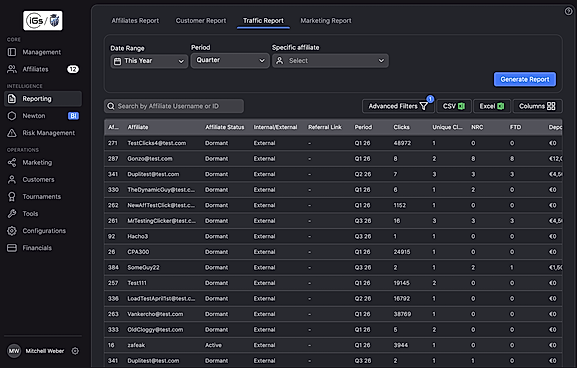577x368 pixels.
Task: Click the zafeak affiliate cell
Action: coord(136,345)
